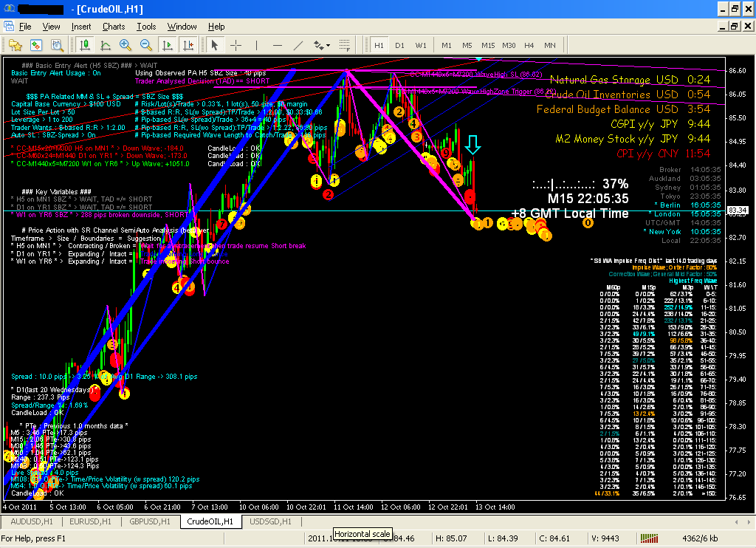Toggle candlestick chart display mode

coord(83,45)
